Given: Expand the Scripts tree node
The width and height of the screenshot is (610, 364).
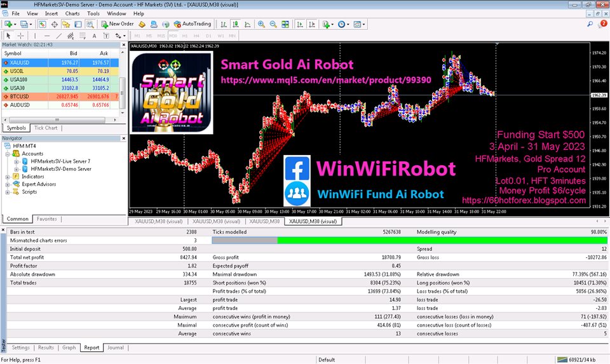Looking at the screenshot, I should click(x=8, y=192).
